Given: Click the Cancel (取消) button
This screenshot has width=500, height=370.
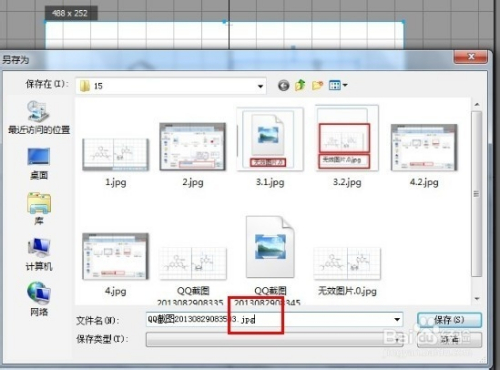Looking at the screenshot, I should click(449, 340).
